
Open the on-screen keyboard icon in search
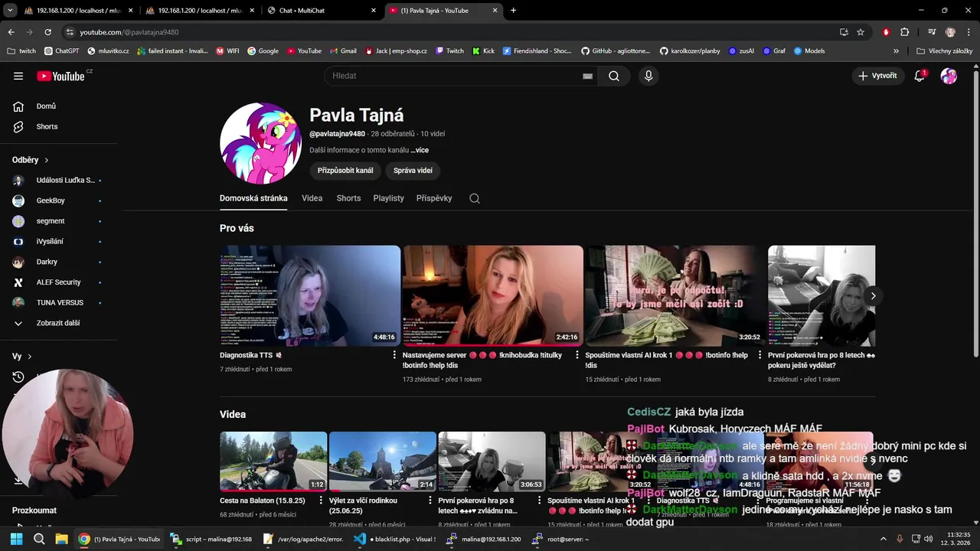(587, 76)
